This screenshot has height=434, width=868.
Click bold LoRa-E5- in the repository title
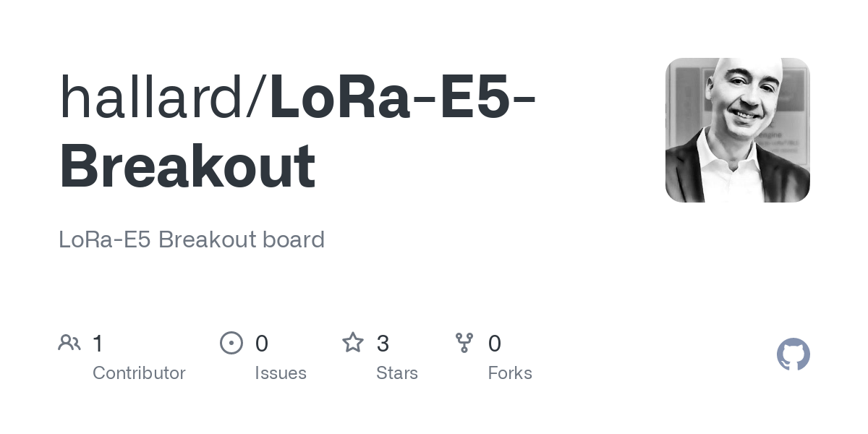(x=403, y=97)
